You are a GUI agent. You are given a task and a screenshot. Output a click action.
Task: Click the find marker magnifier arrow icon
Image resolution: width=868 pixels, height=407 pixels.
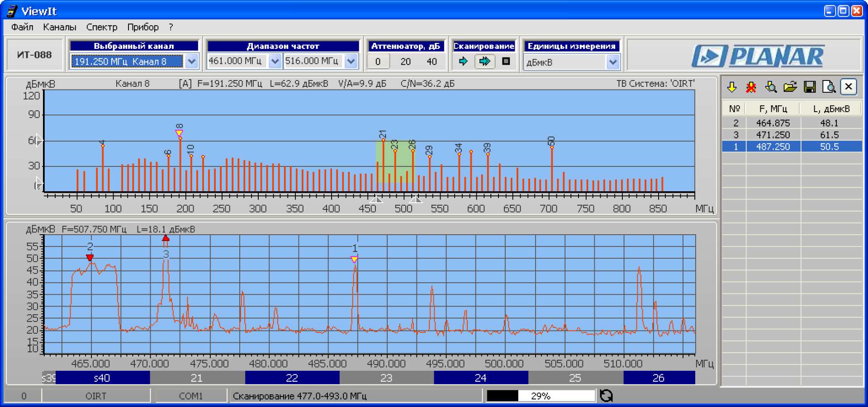(771, 87)
